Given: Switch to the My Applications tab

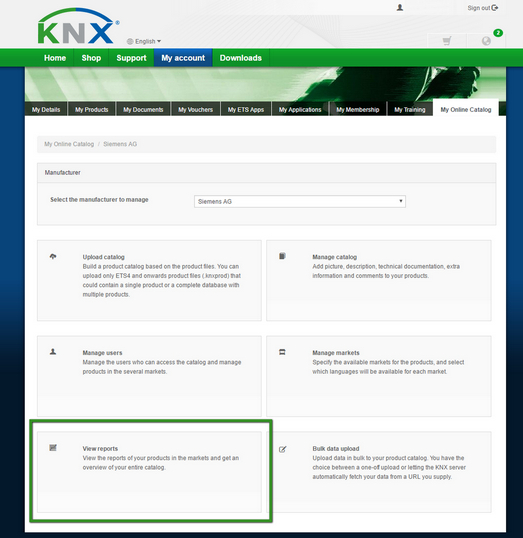Looking at the screenshot, I should click(x=300, y=109).
